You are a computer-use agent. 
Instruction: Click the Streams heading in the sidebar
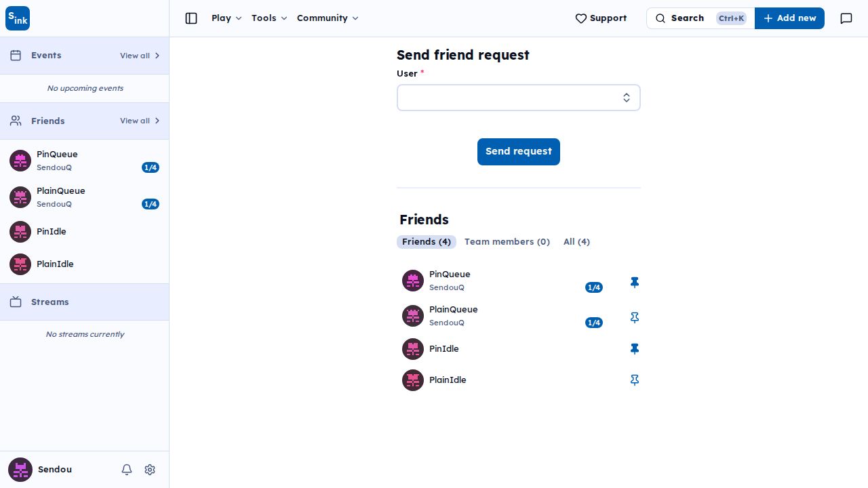pos(50,302)
